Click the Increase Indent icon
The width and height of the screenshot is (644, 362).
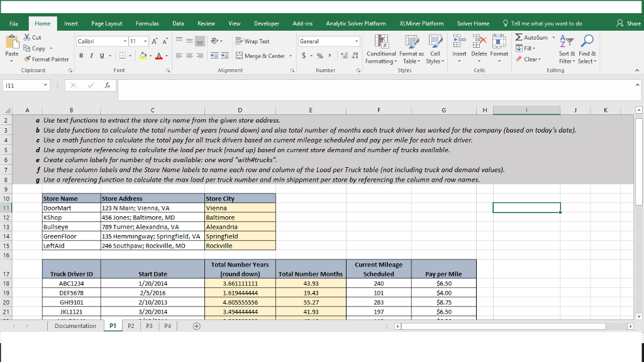click(x=225, y=55)
